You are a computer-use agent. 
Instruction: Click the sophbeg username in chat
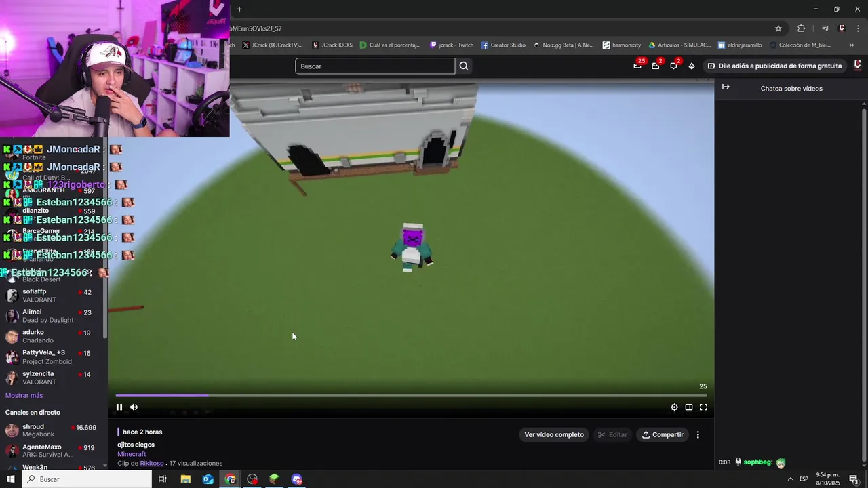click(758, 462)
